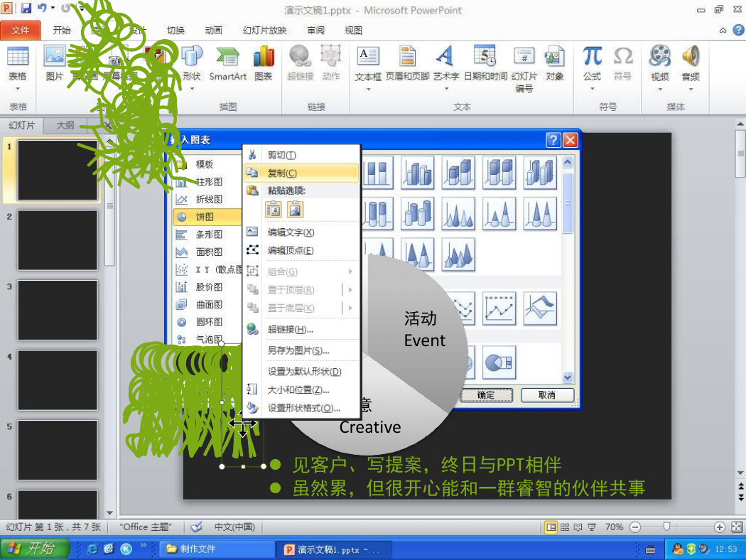Click the Save icon in quick access toolbar
Viewport: 746px width, 560px height.
tap(26, 8)
